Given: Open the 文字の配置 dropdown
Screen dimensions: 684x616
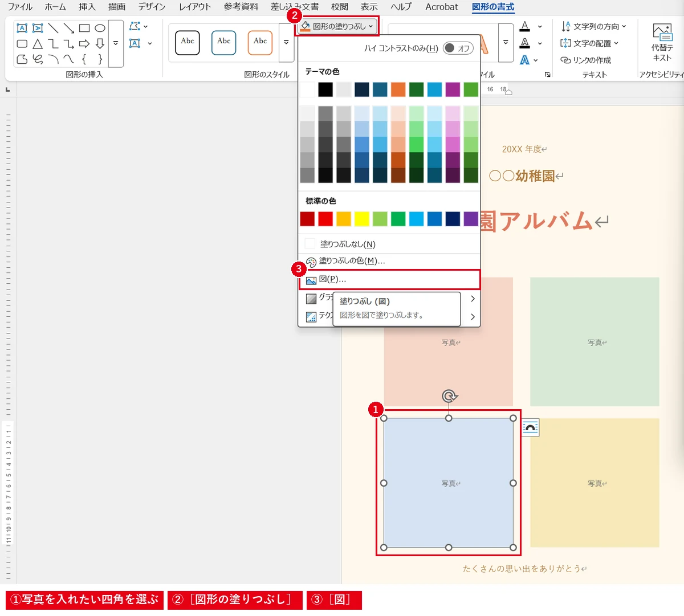Looking at the screenshot, I should coord(589,43).
